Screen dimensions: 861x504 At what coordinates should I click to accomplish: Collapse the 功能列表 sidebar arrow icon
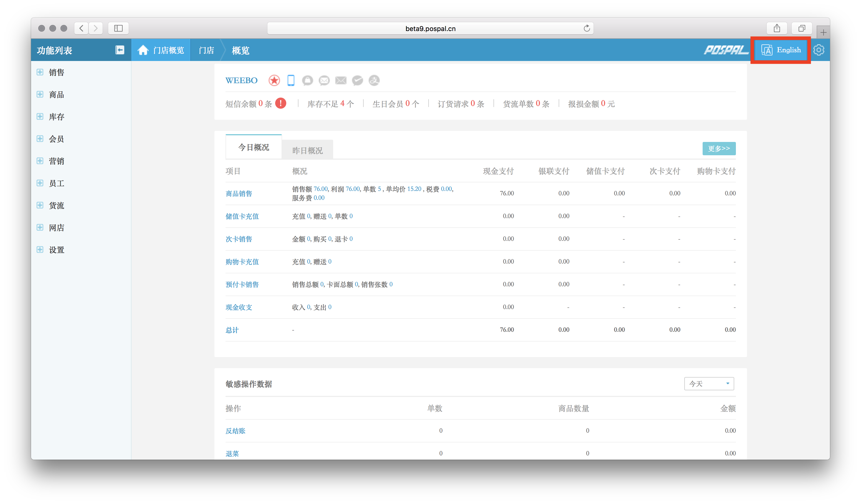tap(120, 50)
